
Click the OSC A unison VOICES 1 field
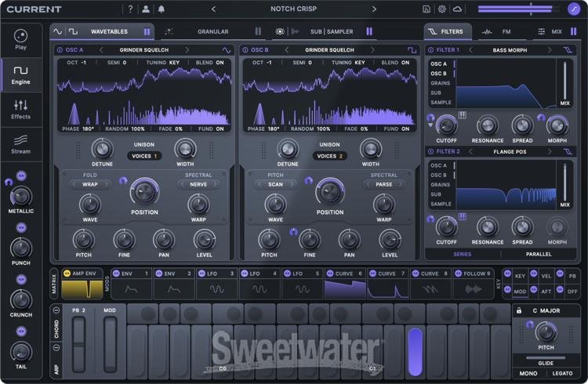[144, 156]
